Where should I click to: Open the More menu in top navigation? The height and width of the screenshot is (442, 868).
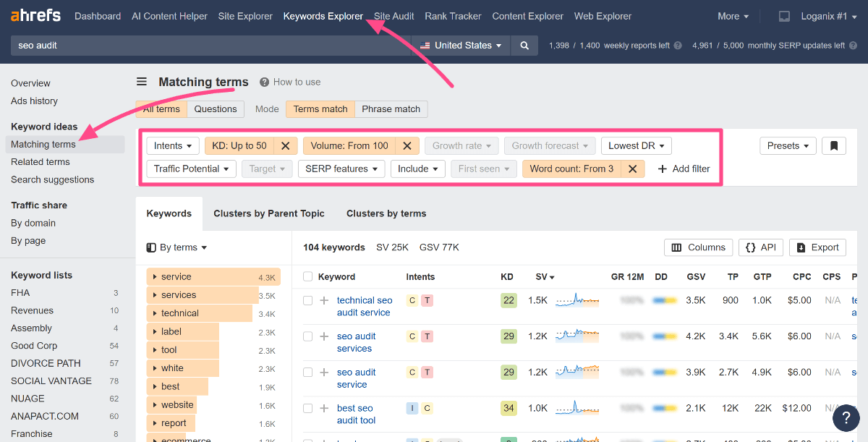coord(733,16)
